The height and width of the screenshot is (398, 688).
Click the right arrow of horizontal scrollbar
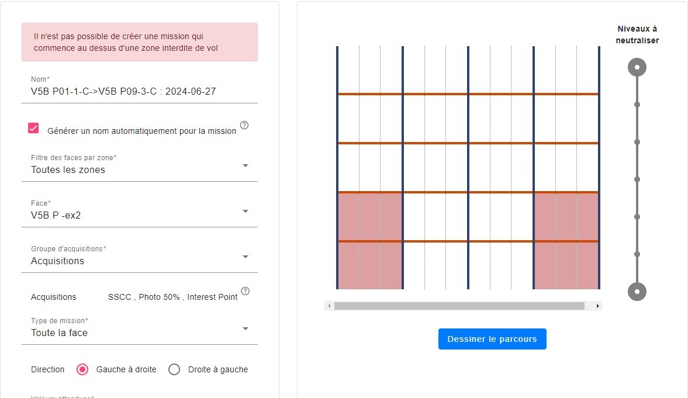[x=598, y=306]
